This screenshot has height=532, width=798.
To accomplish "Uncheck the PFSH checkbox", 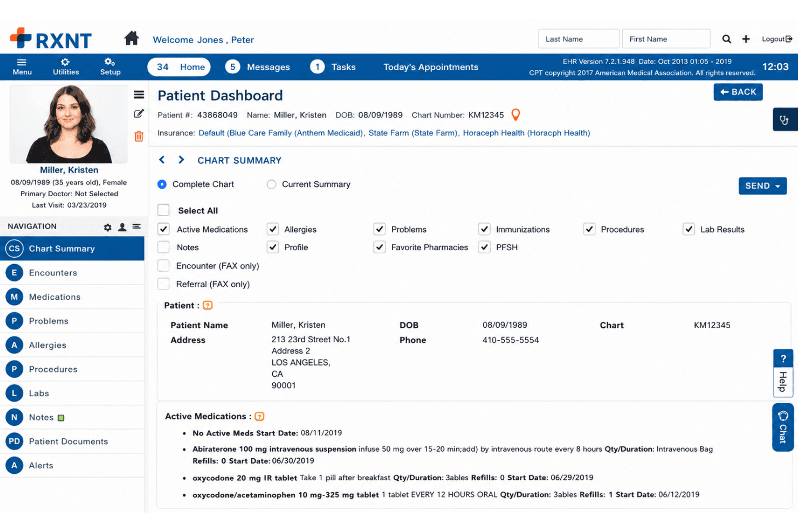I will tap(485, 247).
